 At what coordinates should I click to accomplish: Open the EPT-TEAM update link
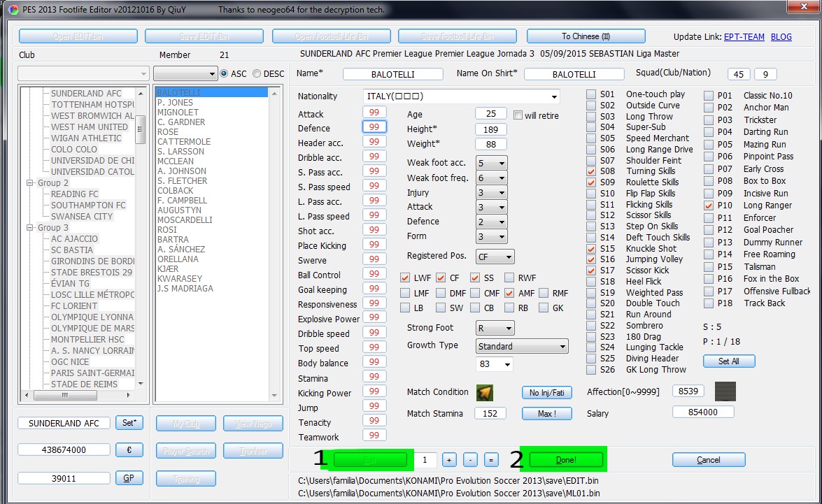click(x=744, y=37)
